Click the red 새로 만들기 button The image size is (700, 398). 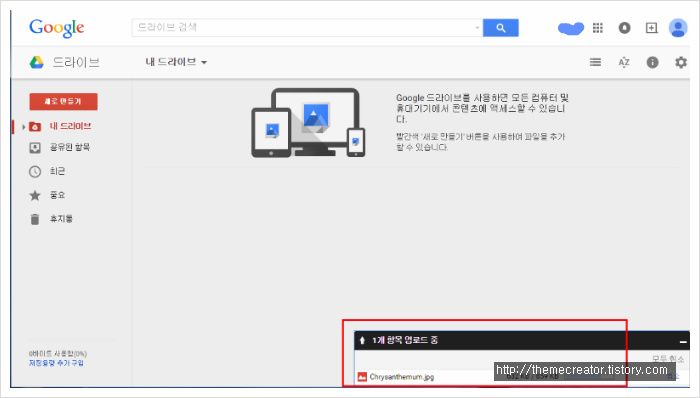pyautogui.click(x=63, y=101)
